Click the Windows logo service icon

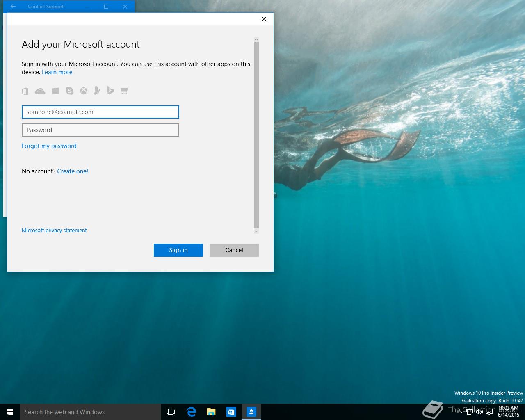[55, 91]
